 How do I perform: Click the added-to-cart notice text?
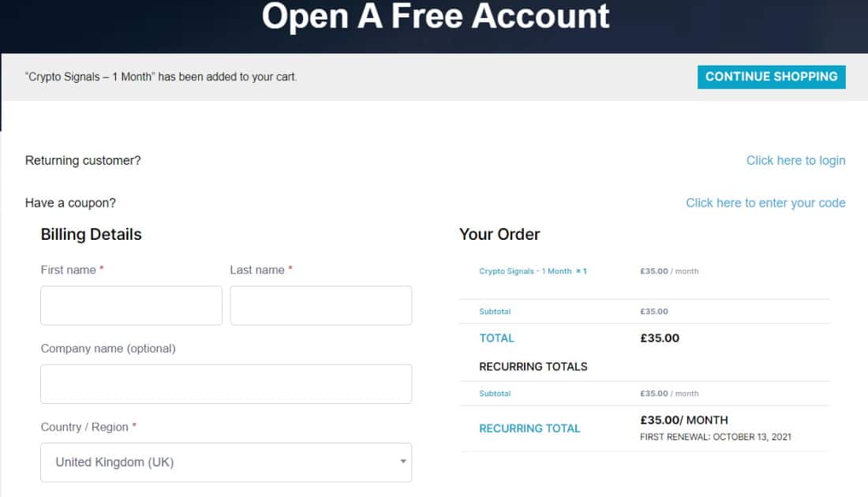pyautogui.click(x=161, y=77)
